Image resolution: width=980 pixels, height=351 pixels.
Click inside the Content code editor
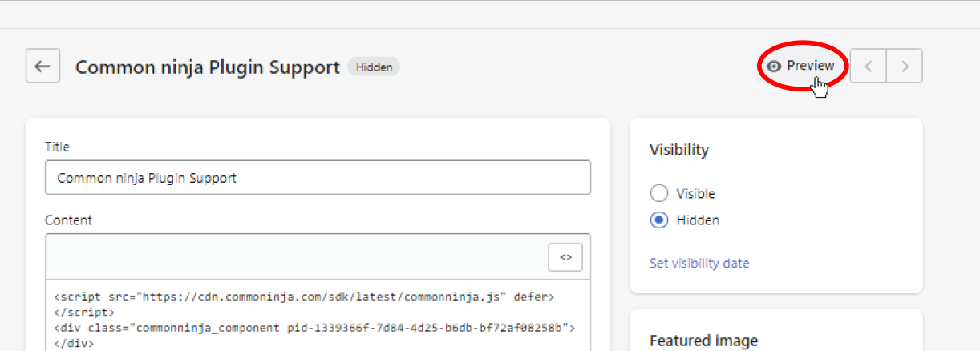(318, 316)
